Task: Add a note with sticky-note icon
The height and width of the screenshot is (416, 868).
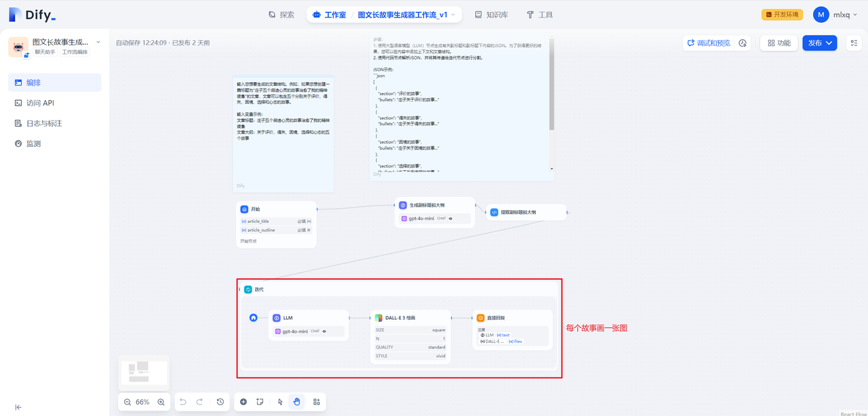Action: 260,402
